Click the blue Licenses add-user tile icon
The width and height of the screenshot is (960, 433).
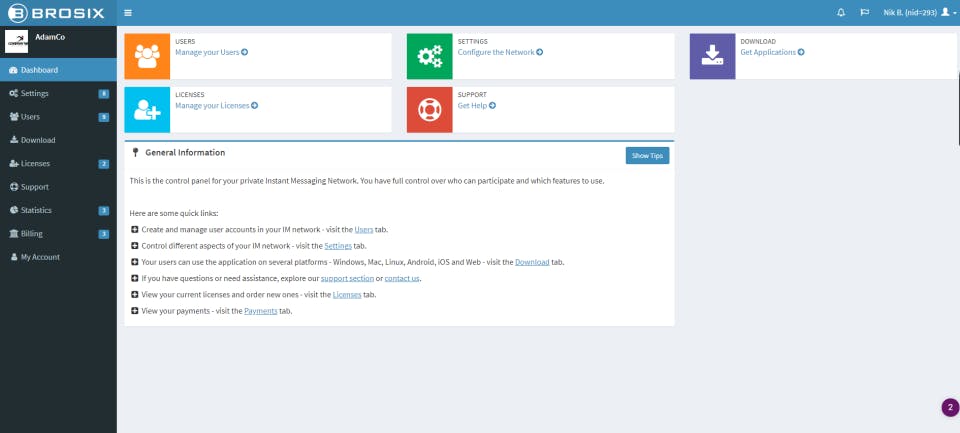click(147, 110)
